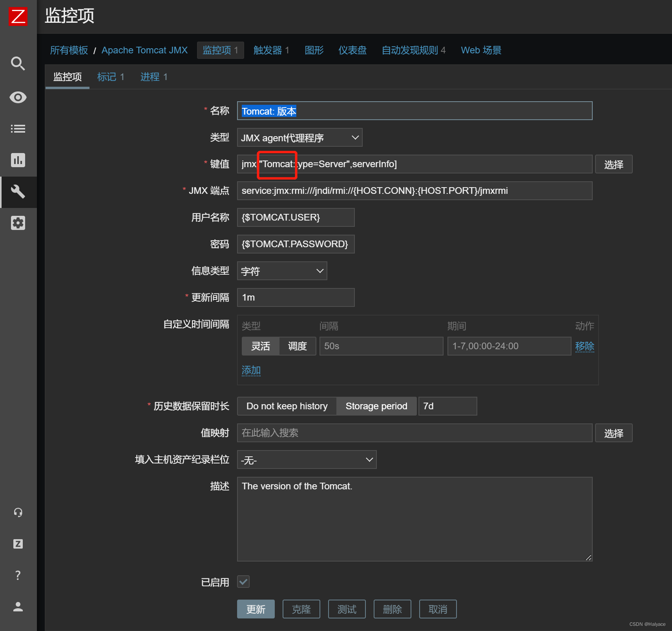Focus the JMX 端点 endpoint field

tap(415, 191)
